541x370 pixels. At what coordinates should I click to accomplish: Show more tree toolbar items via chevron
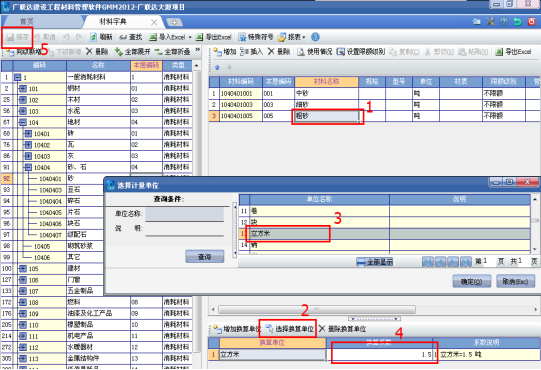pyautogui.click(x=197, y=50)
